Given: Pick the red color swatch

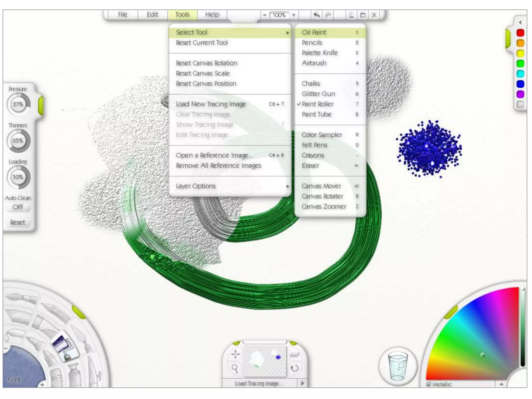Looking at the screenshot, I should (520, 33).
